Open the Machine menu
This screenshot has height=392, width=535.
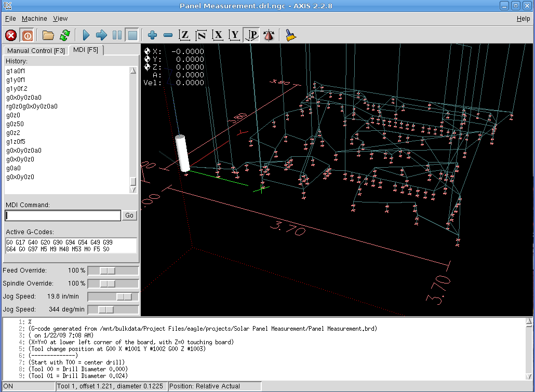(34, 19)
